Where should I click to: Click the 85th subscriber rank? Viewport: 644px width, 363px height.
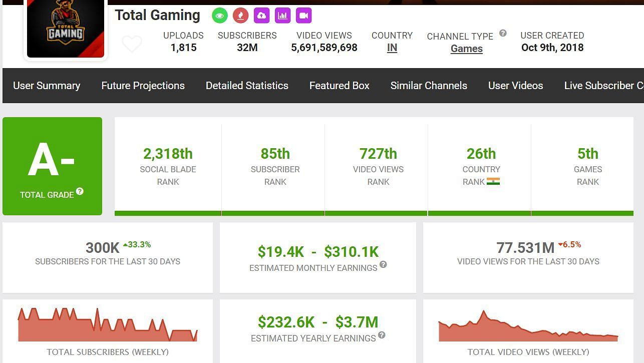point(275,153)
